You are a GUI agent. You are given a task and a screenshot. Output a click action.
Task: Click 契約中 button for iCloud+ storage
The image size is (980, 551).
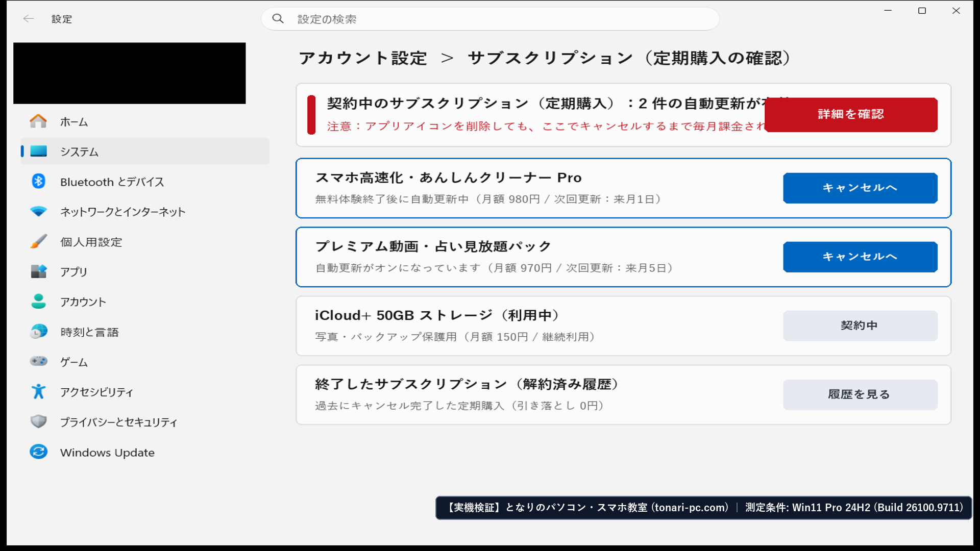click(x=860, y=325)
